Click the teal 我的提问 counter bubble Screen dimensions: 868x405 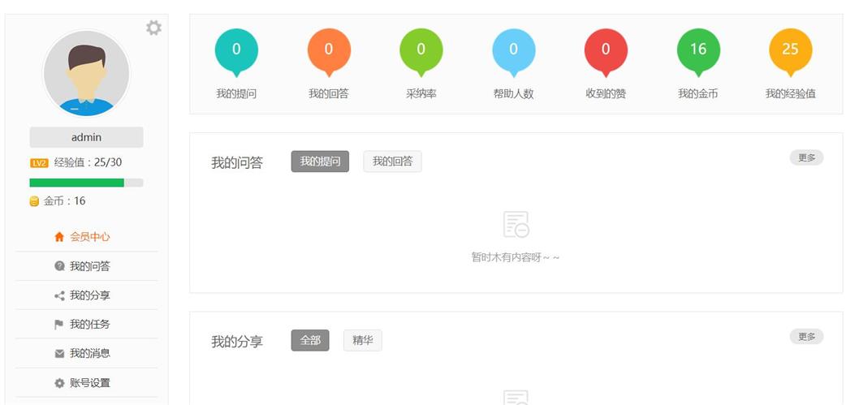tap(236, 52)
